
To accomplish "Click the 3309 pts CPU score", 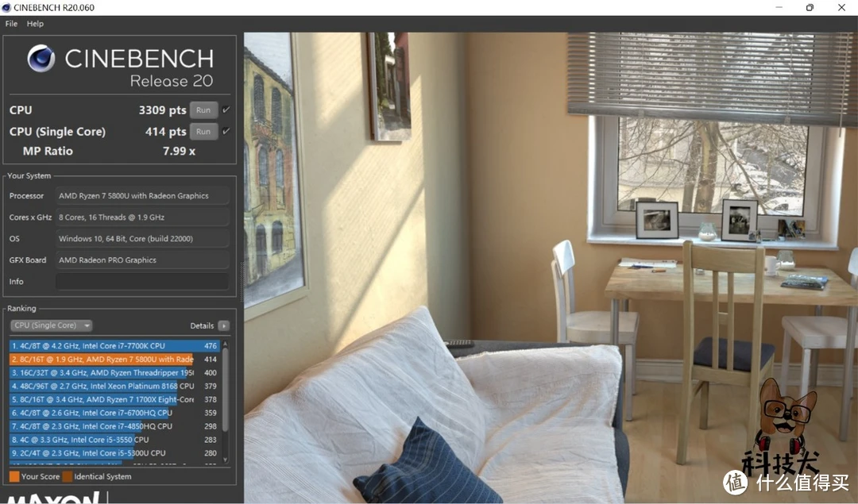I will coord(163,110).
